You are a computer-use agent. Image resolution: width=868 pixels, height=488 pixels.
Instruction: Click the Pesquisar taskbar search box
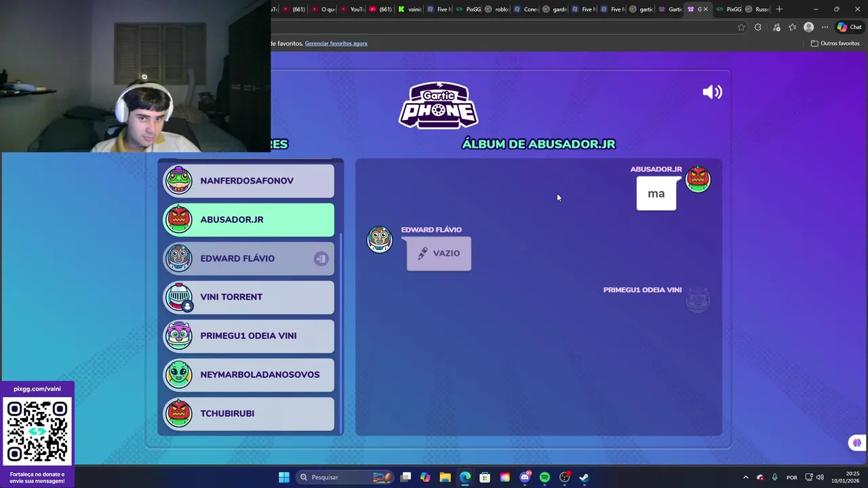click(x=344, y=477)
